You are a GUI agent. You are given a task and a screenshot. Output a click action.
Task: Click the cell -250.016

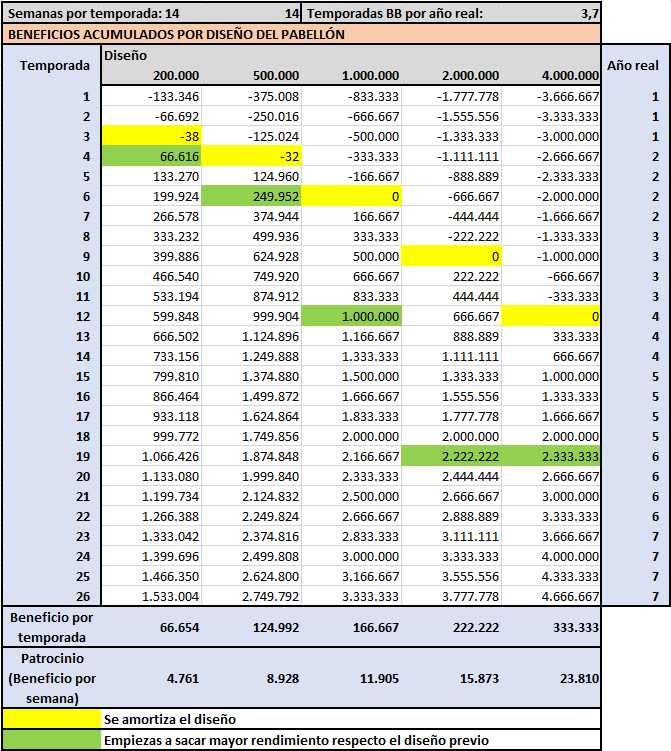pos(252,116)
